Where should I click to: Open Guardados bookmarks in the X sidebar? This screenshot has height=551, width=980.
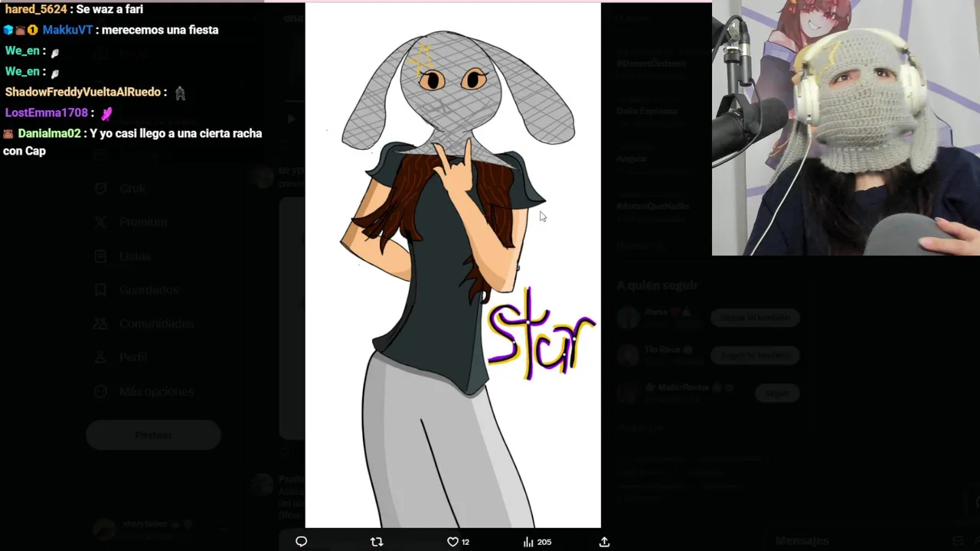coord(136,290)
